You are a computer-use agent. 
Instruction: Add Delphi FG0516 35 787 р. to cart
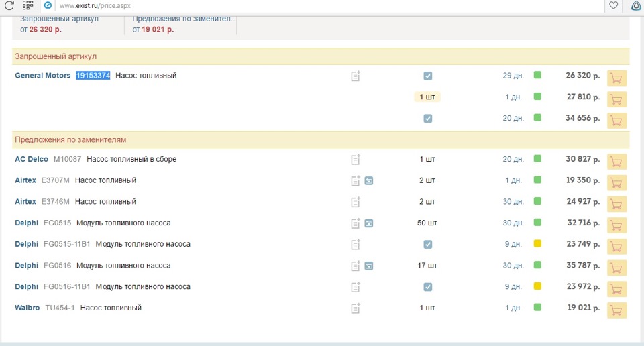click(x=616, y=268)
